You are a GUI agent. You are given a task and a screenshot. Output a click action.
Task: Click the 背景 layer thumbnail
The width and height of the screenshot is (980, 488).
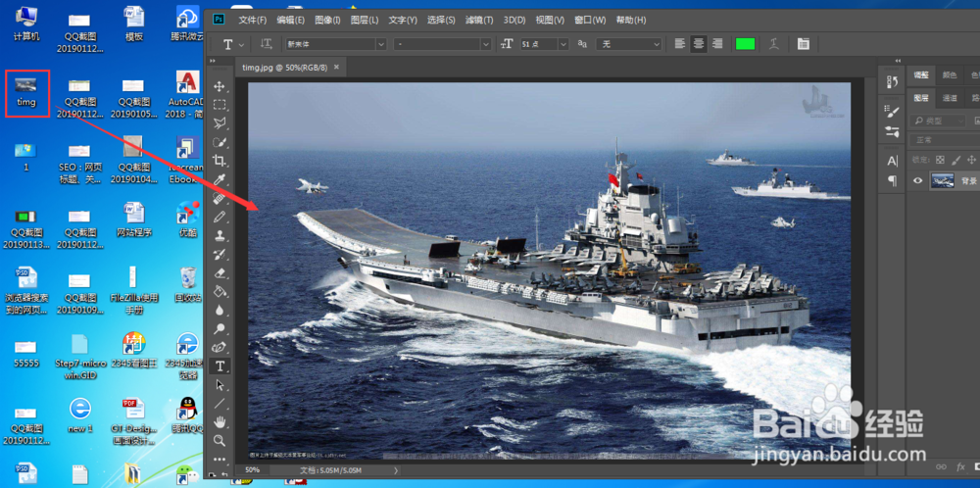pos(943,180)
